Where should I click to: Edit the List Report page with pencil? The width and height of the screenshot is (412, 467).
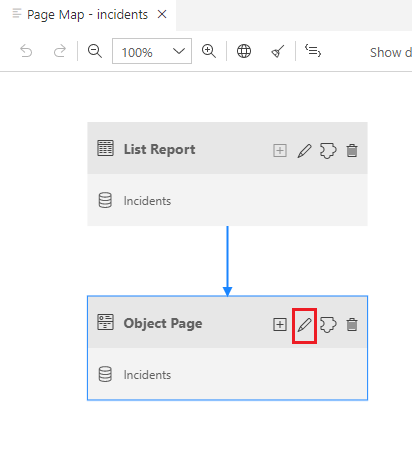coord(305,151)
